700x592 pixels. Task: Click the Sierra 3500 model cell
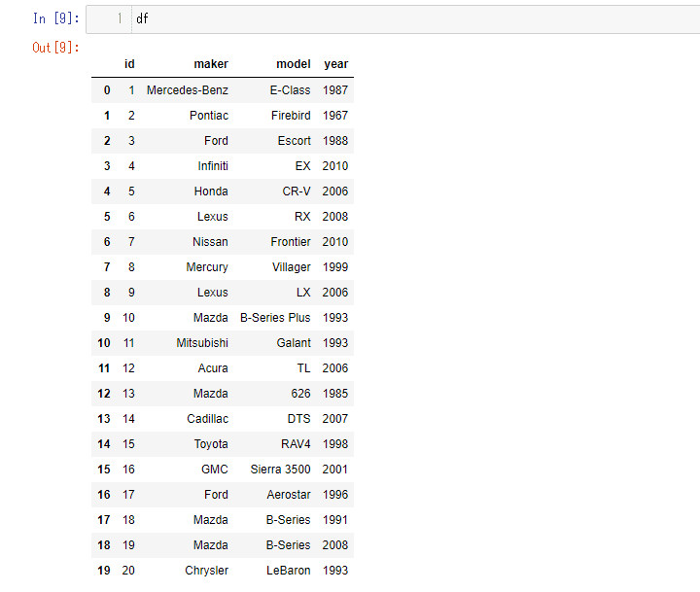tap(280, 470)
